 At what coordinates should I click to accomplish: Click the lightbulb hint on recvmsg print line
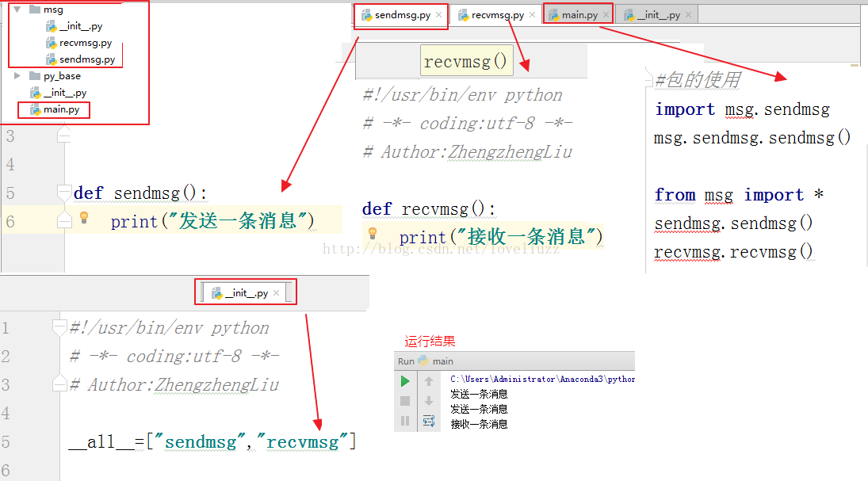pyautogui.click(x=373, y=233)
